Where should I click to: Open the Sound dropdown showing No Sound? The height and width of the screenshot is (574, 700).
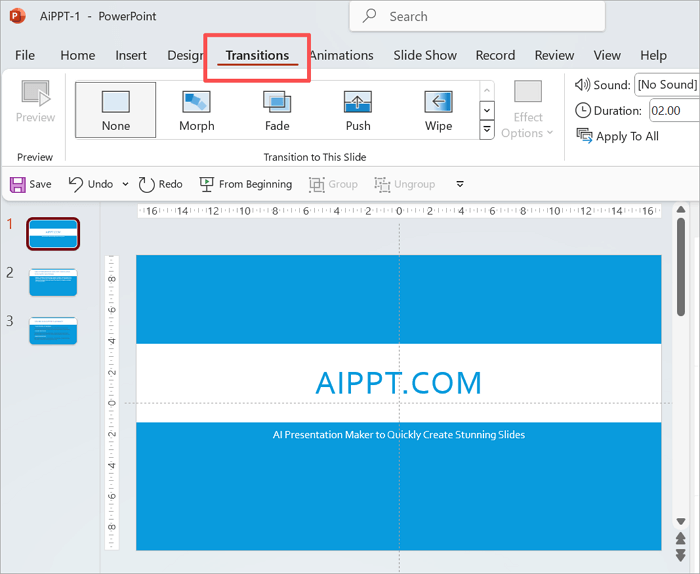(667, 85)
